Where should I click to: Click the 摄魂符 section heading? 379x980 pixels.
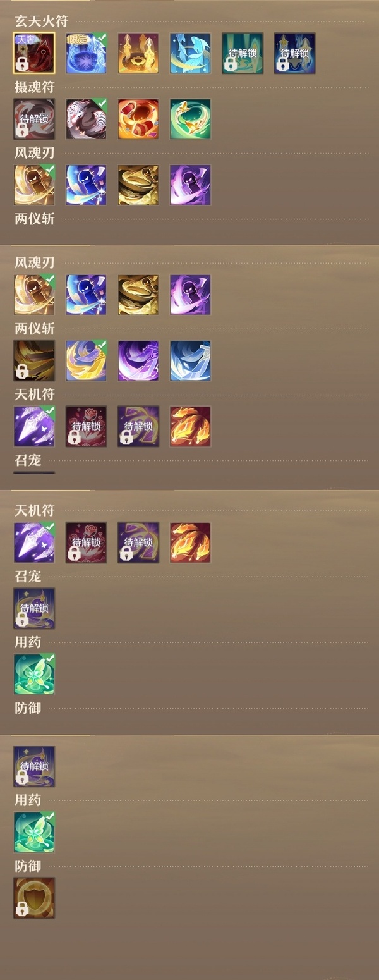click(34, 87)
